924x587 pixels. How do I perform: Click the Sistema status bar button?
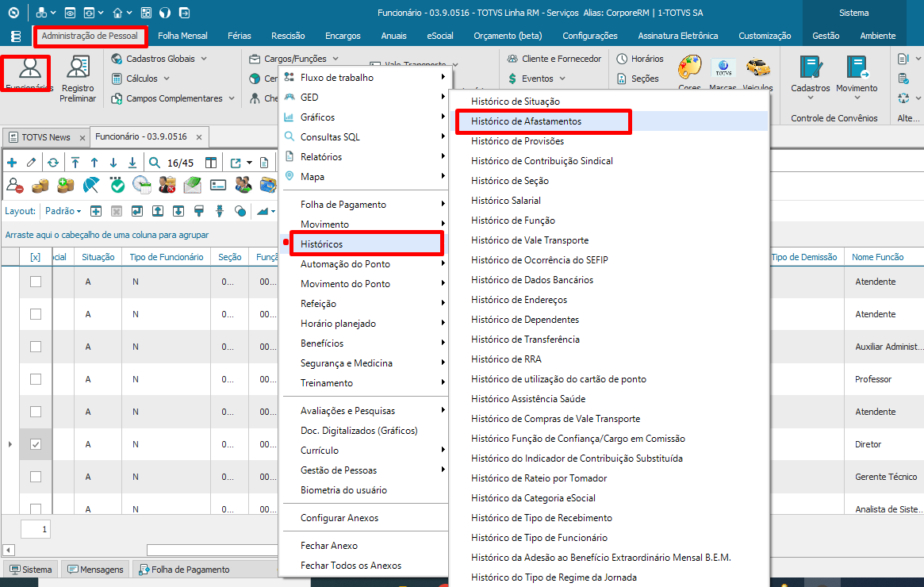click(x=31, y=570)
